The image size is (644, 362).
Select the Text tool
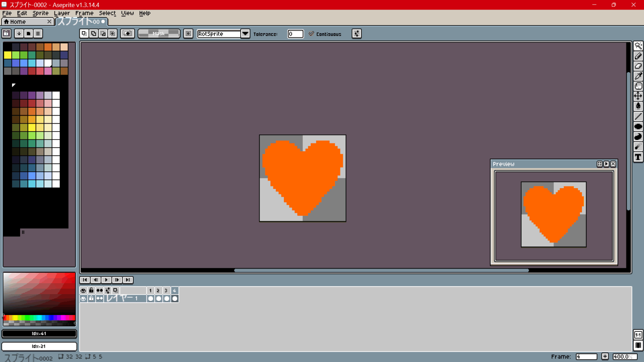click(x=639, y=157)
